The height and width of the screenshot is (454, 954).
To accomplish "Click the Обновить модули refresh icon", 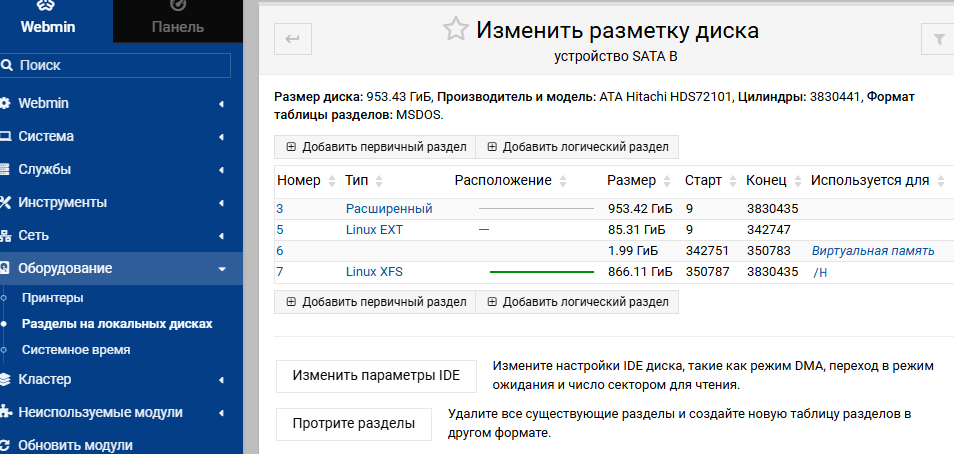I will tap(6, 445).
